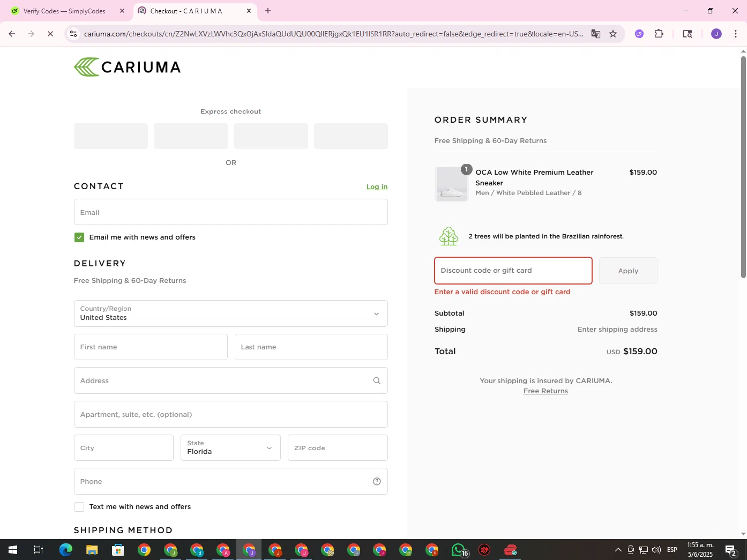Stop loading the page
This screenshot has height=560, width=747.
50,34
